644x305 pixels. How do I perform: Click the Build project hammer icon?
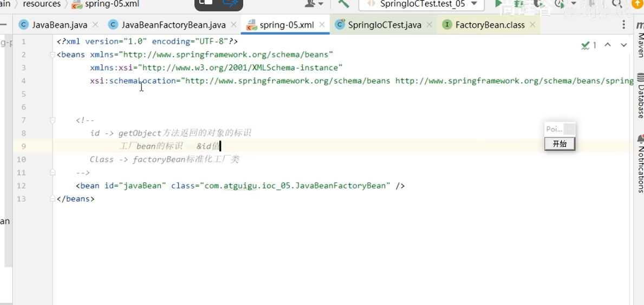(343, 4)
